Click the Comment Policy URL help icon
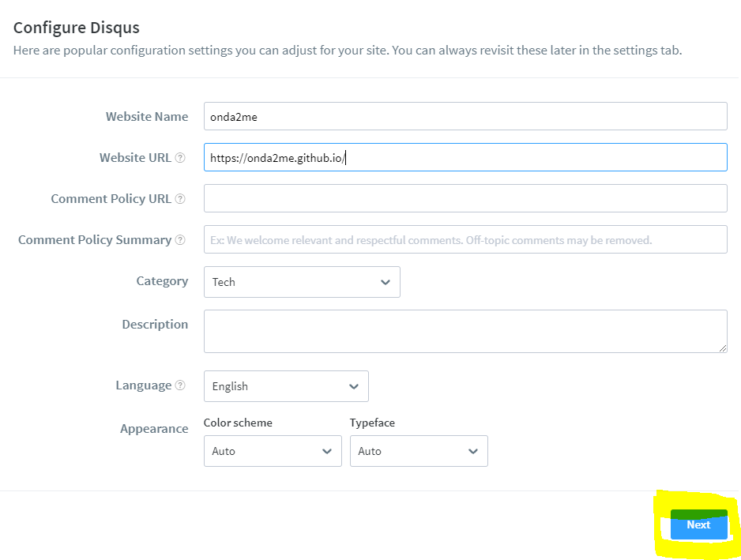The image size is (741, 560). click(x=180, y=199)
